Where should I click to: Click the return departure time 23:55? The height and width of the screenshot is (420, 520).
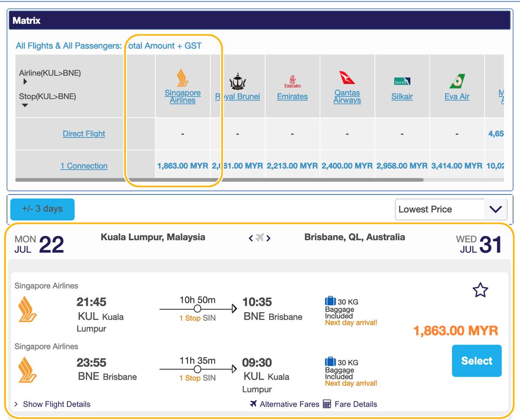[91, 362]
